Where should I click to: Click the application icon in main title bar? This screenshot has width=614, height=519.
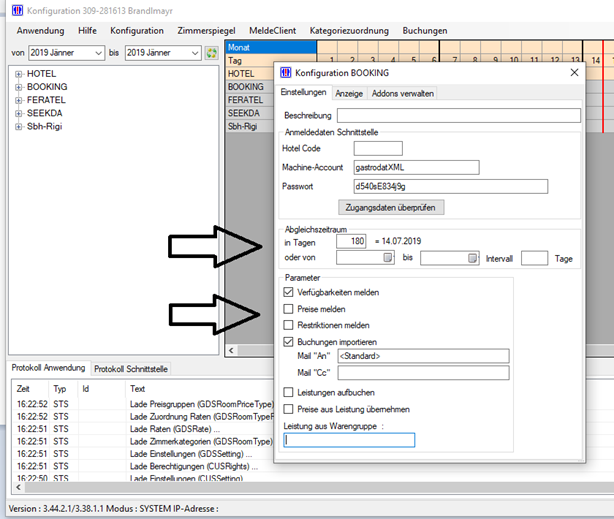[x=18, y=11]
